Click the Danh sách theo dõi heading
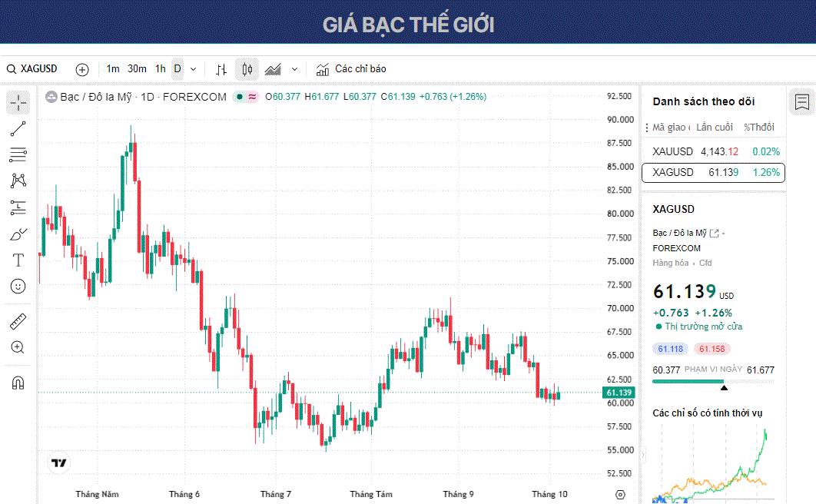 point(704,102)
